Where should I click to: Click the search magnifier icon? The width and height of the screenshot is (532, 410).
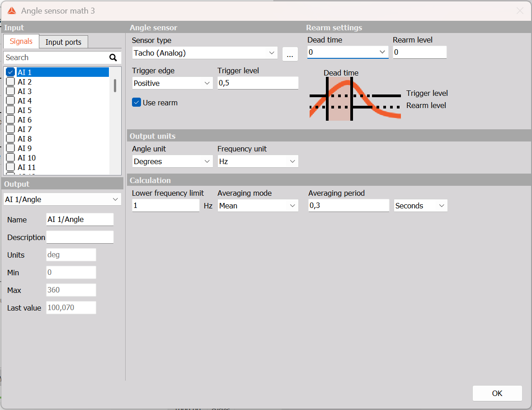pos(113,58)
